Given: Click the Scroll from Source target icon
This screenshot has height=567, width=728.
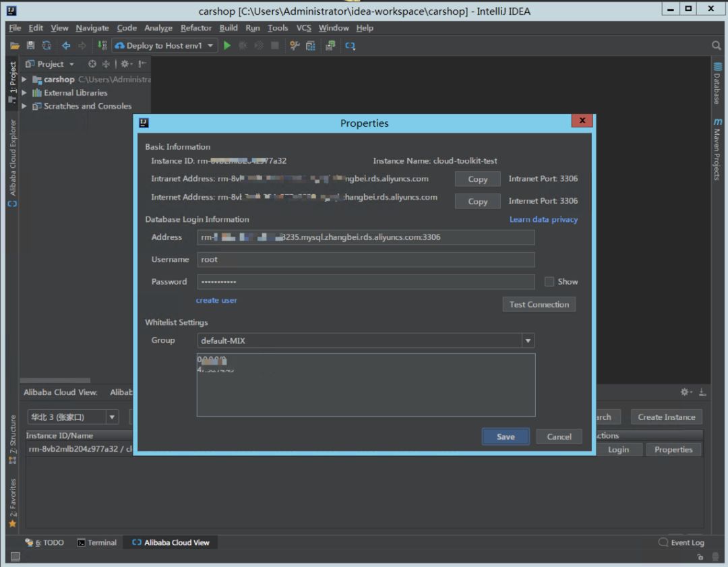Looking at the screenshot, I should click(92, 64).
